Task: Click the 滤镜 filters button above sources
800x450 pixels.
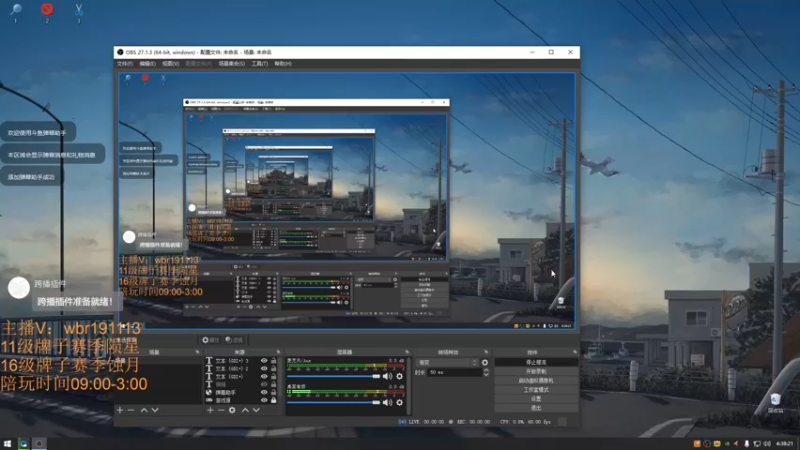Action: pyautogui.click(x=234, y=340)
